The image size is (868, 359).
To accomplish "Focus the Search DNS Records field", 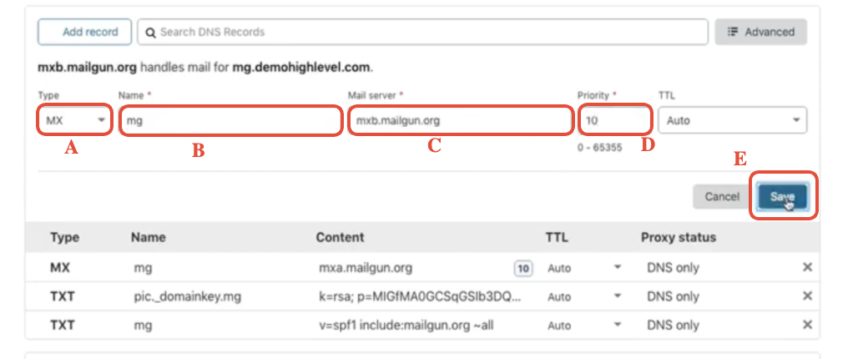I will (x=426, y=33).
